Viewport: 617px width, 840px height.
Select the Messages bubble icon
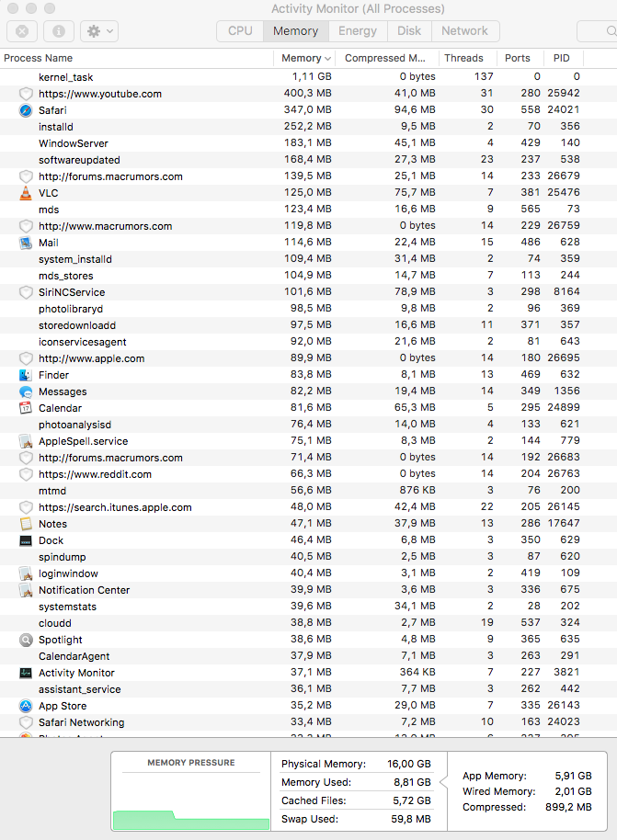[x=26, y=392]
